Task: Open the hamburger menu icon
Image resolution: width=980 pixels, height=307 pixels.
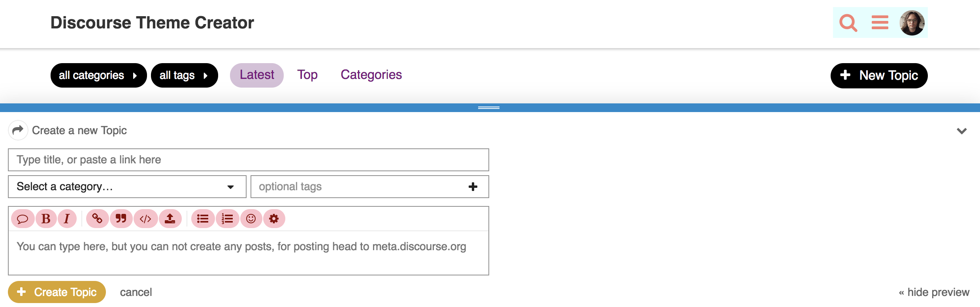Action: [x=880, y=22]
